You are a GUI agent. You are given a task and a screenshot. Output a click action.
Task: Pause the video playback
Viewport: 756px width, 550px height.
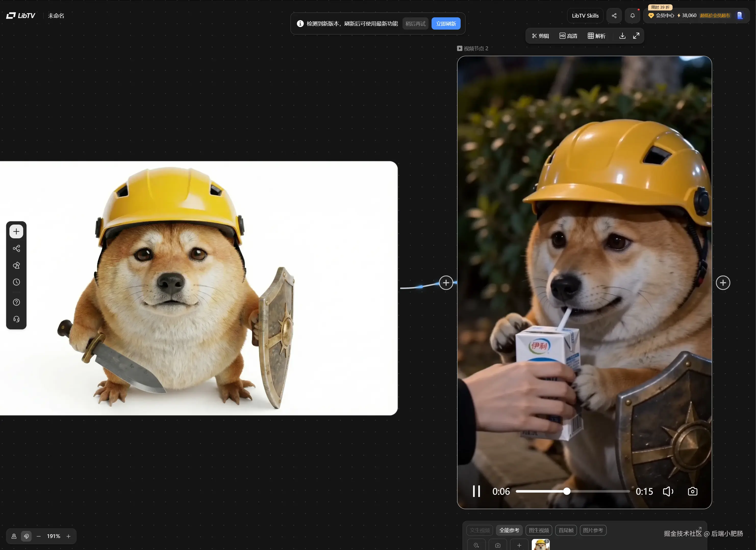pyautogui.click(x=476, y=491)
